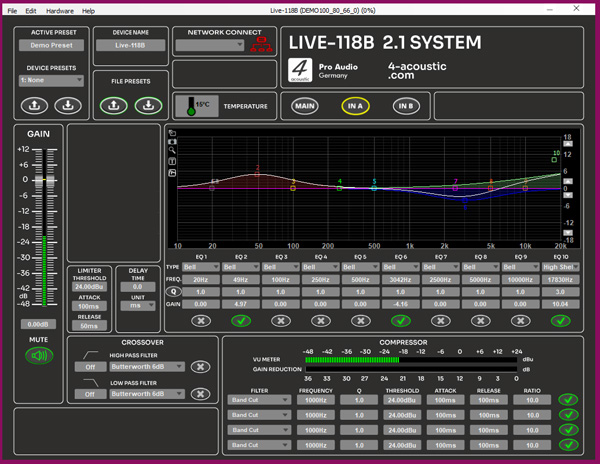Open the File menu
This screenshot has height=464, width=600.
click(x=13, y=10)
